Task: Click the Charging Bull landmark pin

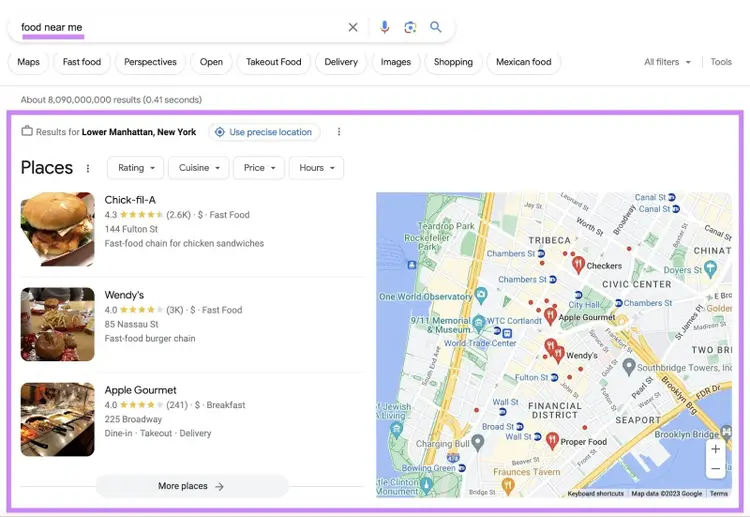Action: [477, 442]
